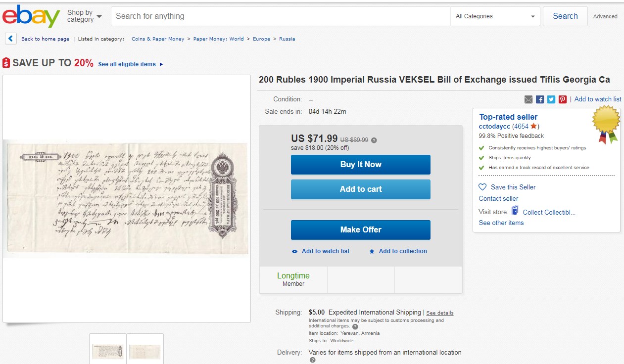Share listing on Facebook
Screen dimensions: 624x364
pyautogui.click(x=540, y=99)
